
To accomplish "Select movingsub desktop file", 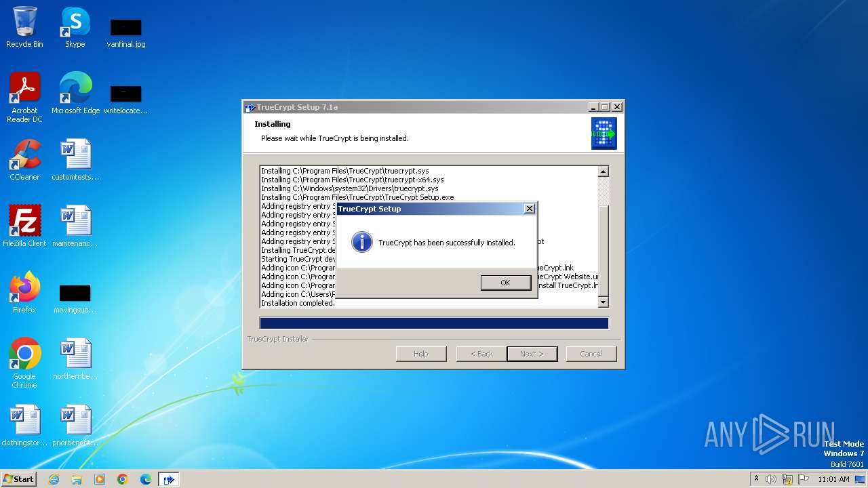I will pos(75,298).
